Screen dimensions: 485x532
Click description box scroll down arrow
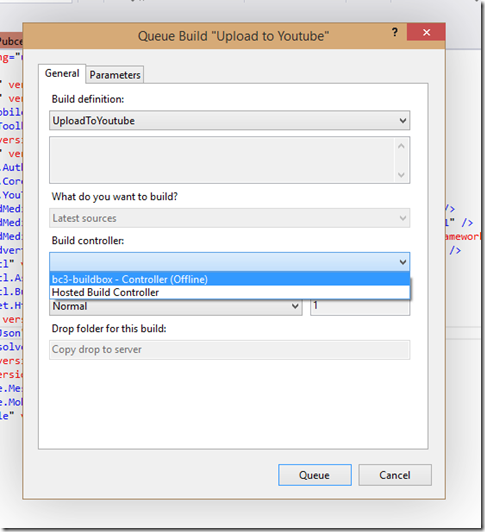401,175
